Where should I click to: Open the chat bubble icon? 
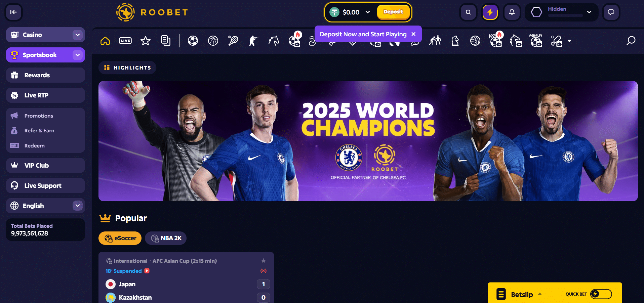611,12
